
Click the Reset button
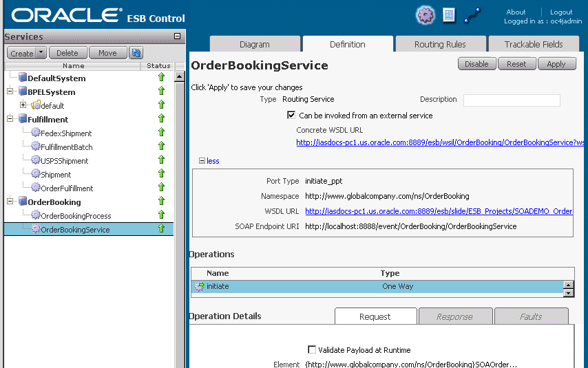[517, 64]
